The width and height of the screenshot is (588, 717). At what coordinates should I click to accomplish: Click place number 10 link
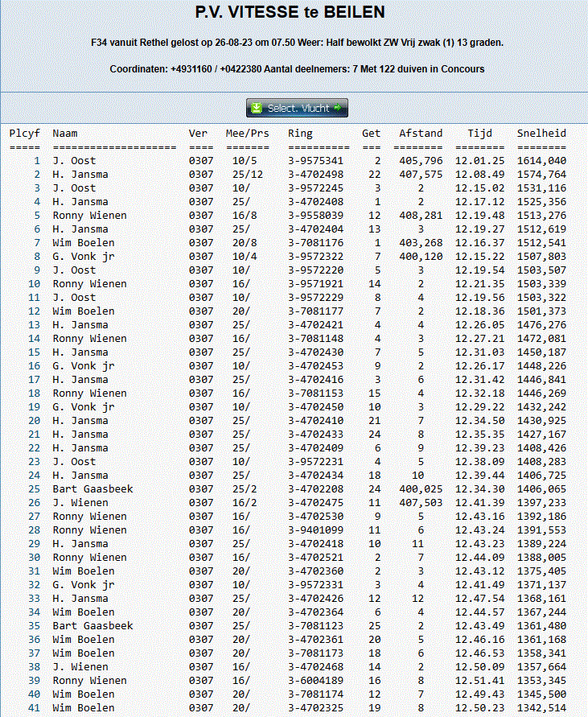point(35,284)
